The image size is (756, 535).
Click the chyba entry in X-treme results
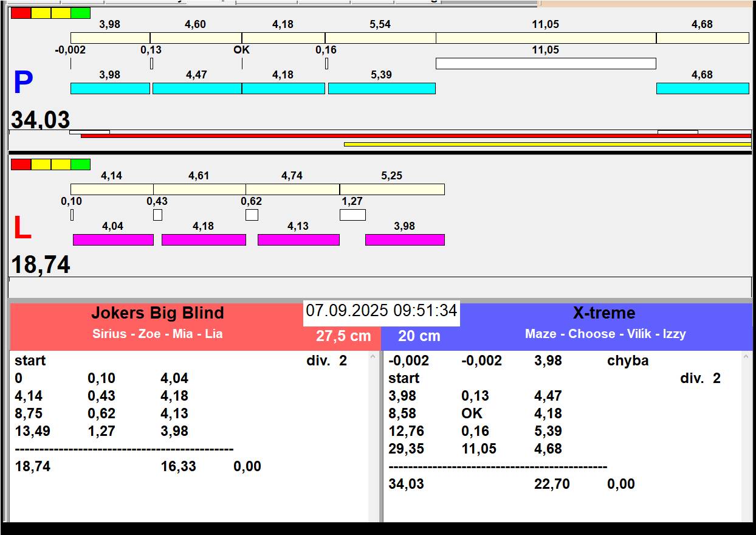[628, 361]
